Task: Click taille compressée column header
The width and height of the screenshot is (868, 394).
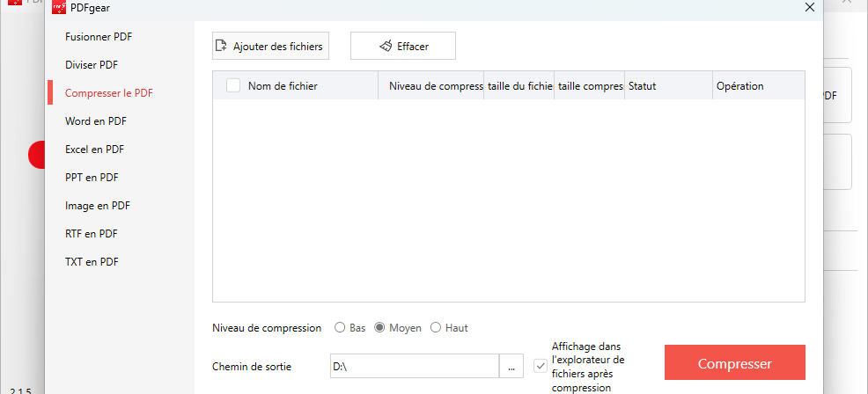Action: click(590, 86)
